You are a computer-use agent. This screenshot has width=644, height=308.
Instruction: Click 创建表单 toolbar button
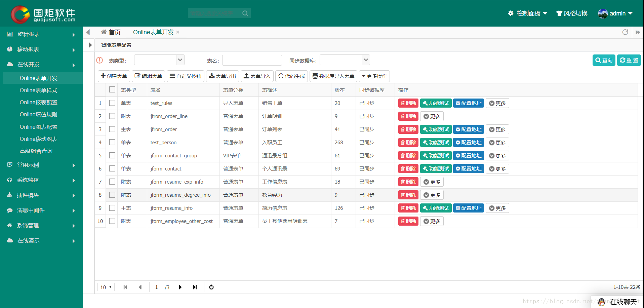click(x=114, y=76)
